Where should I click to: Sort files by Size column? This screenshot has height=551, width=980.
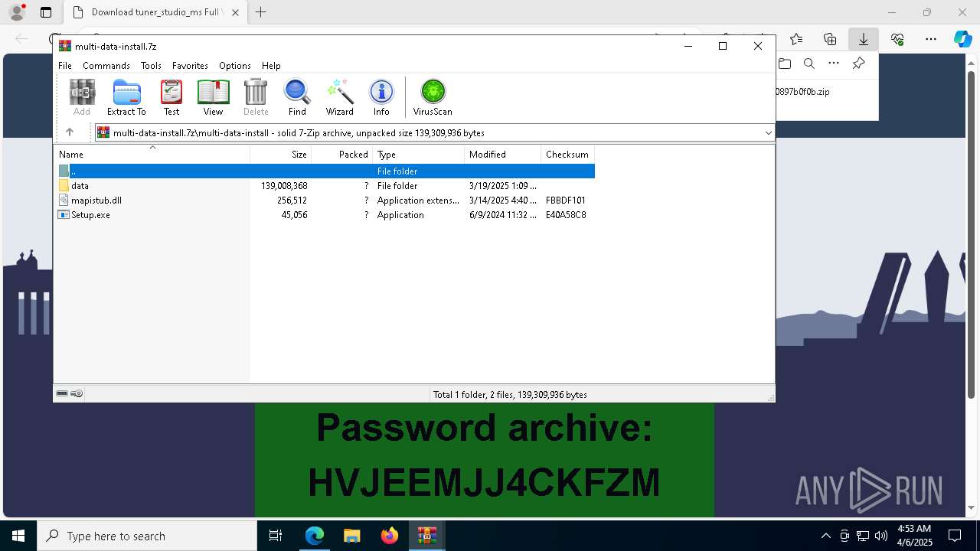(281, 155)
